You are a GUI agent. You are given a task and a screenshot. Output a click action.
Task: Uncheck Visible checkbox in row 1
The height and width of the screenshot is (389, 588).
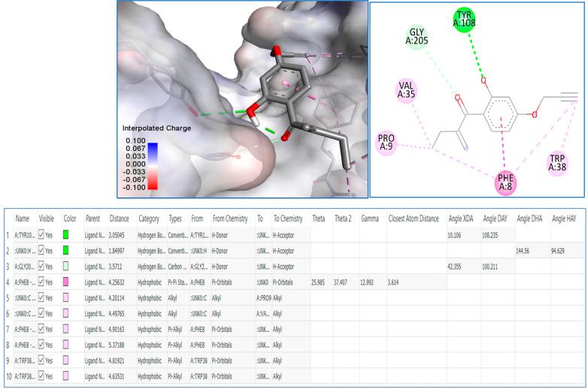(41, 234)
